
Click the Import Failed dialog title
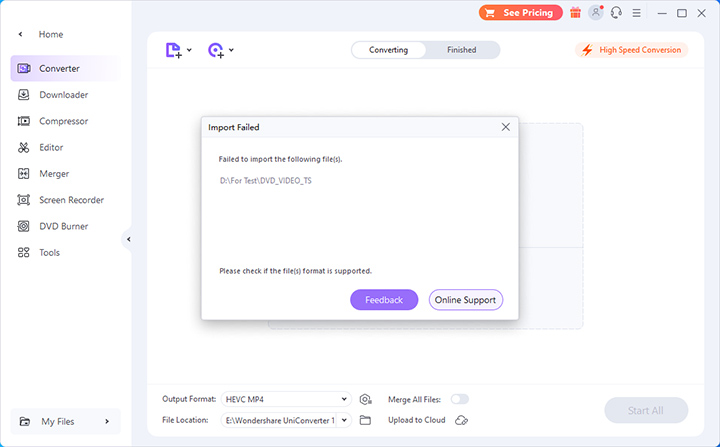234,127
